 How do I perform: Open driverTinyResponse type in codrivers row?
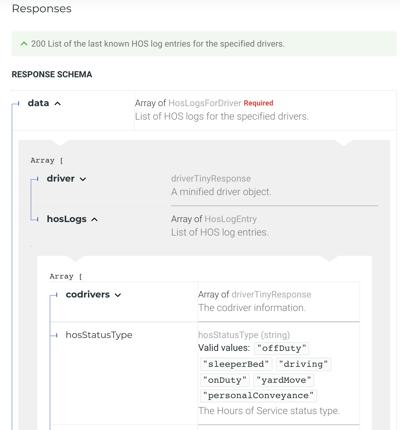pos(271,295)
